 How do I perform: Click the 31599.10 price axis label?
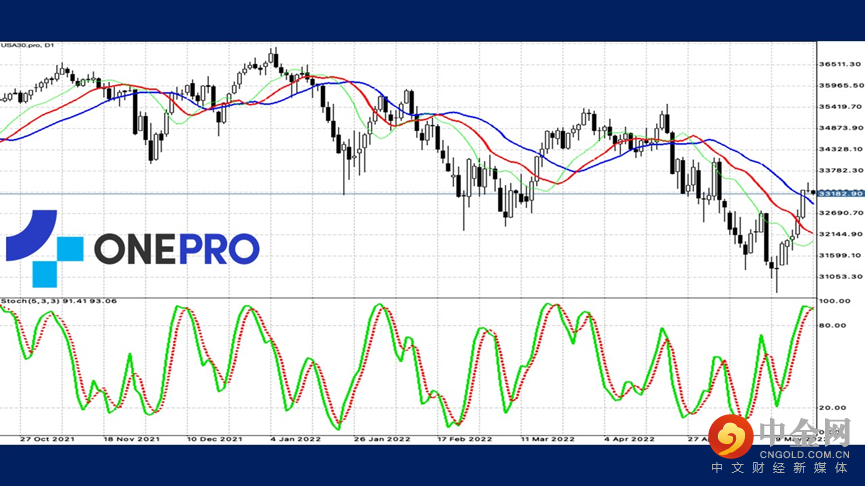coord(840,255)
